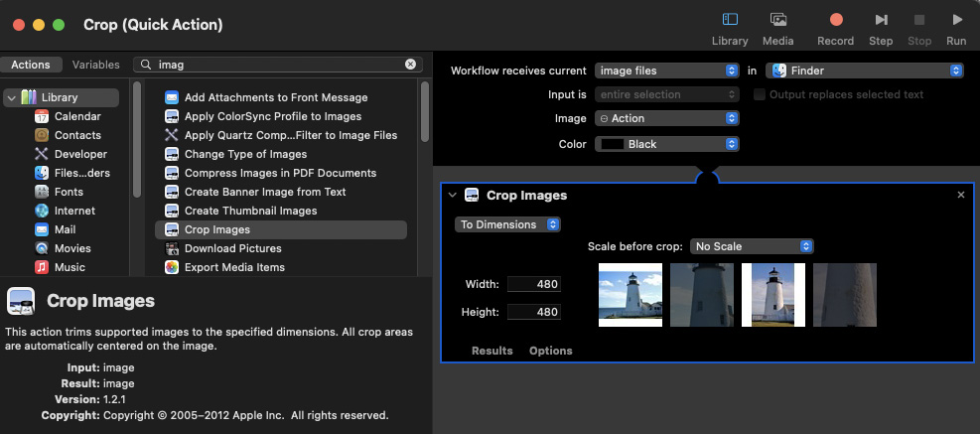Toggle Output replaces selected text checkbox

(760, 94)
